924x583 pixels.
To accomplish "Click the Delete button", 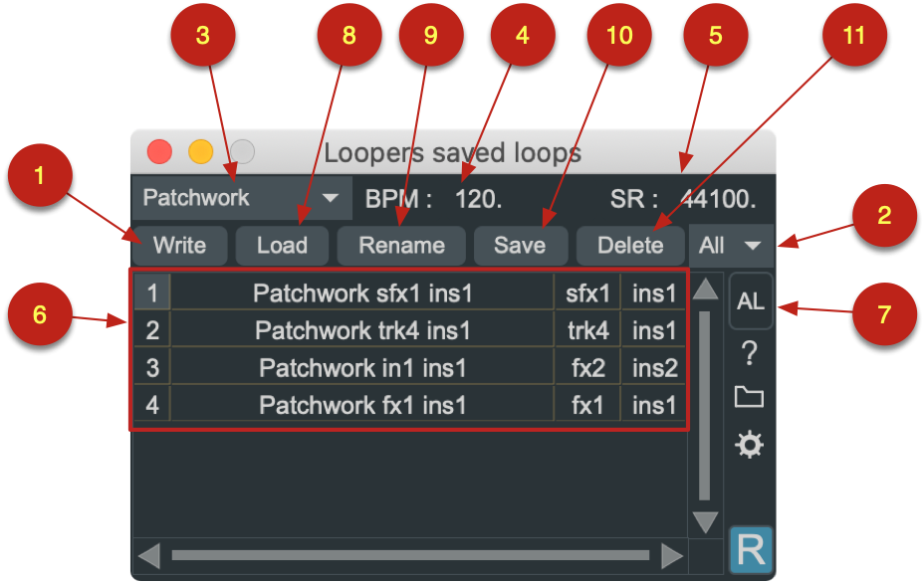I will 630,245.
